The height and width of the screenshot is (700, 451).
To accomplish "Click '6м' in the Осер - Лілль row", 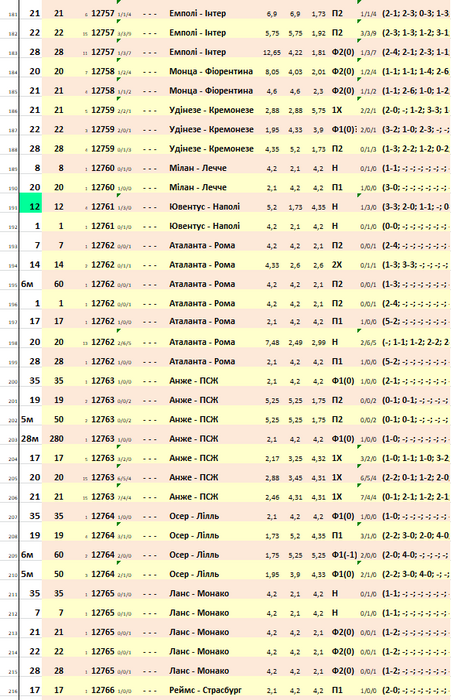I will (27, 555).
